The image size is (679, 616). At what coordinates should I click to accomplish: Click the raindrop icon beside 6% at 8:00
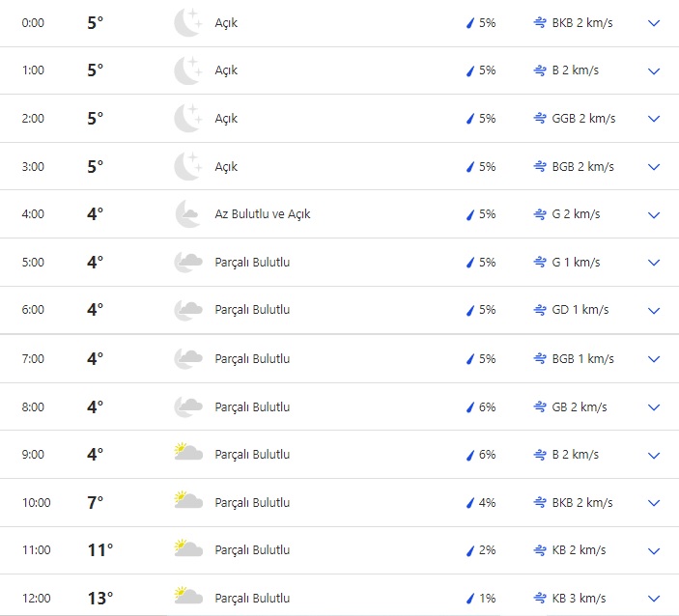click(x=471, y=407)
